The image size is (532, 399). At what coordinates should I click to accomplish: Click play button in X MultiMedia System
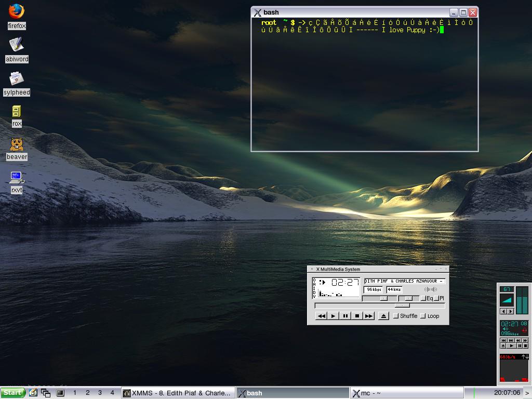(x=333, y=316)
